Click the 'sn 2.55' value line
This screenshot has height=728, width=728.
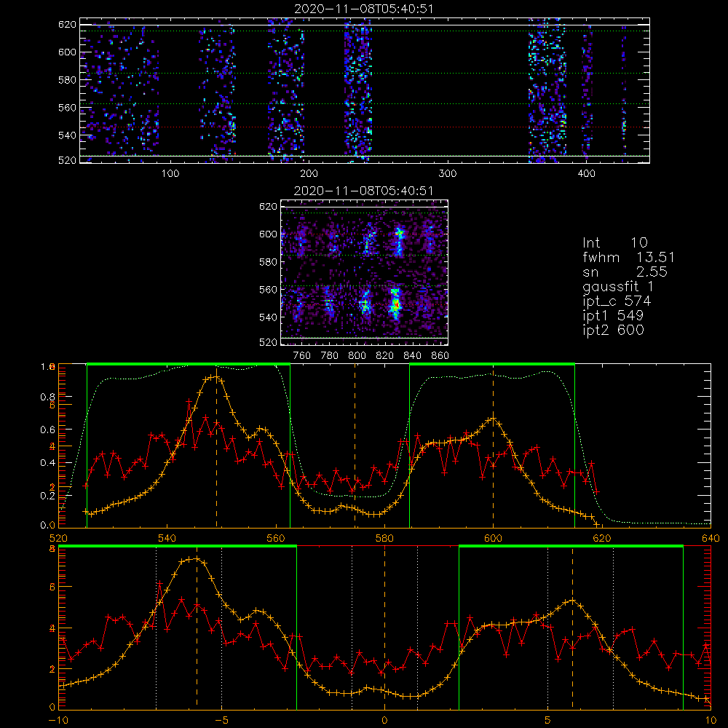pyautogui.click(x=625, y=272)
